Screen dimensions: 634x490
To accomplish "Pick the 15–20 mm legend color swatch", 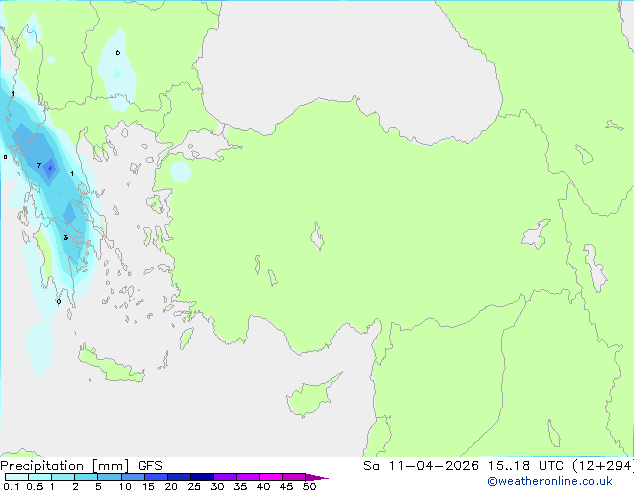I will 156,477.
